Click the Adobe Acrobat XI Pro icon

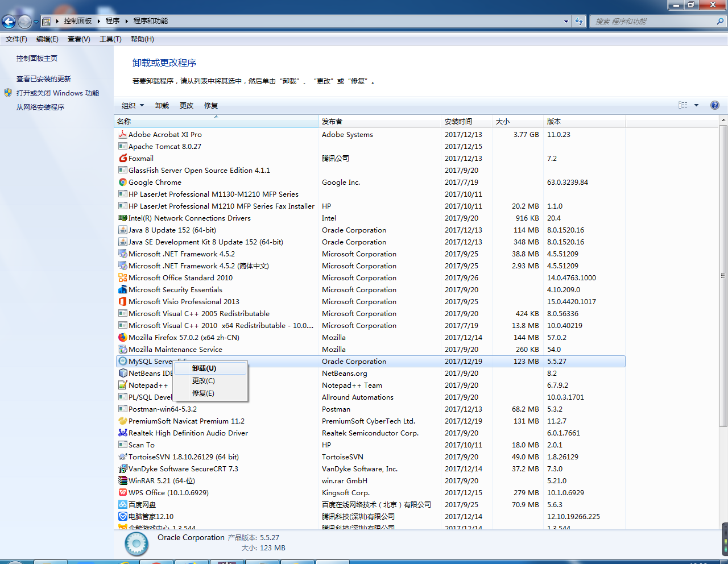(122, 134)
